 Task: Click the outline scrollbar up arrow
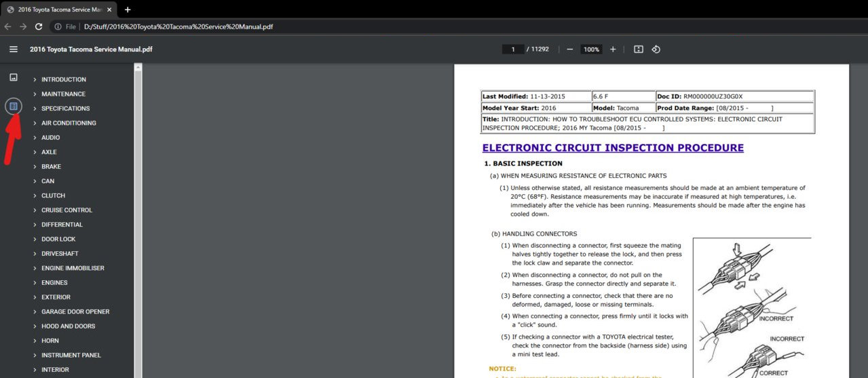point(138,67)
